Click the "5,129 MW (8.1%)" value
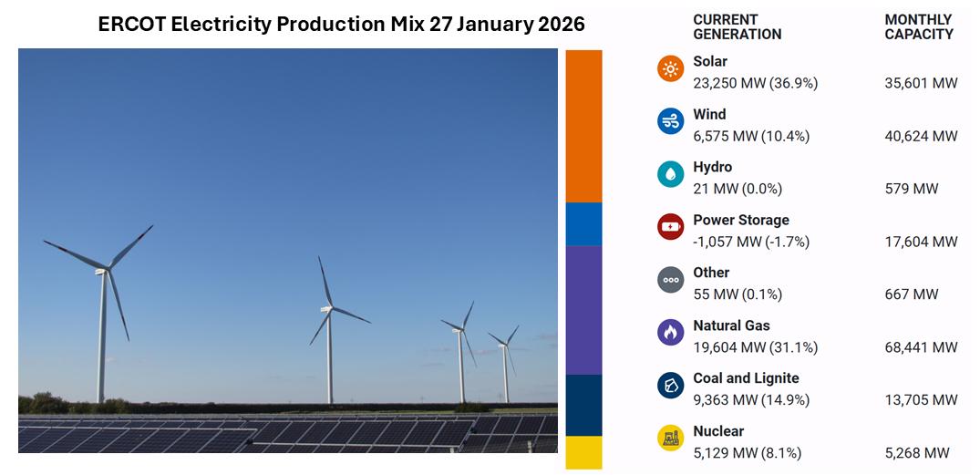Screen dimensions: 980x475 [x=747, y=453]
